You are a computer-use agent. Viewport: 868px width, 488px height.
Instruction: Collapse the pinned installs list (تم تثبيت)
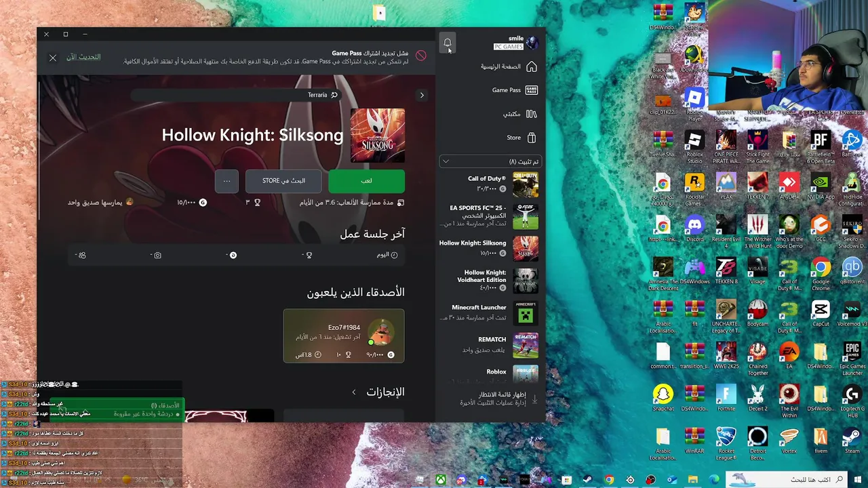click(490, 161)
